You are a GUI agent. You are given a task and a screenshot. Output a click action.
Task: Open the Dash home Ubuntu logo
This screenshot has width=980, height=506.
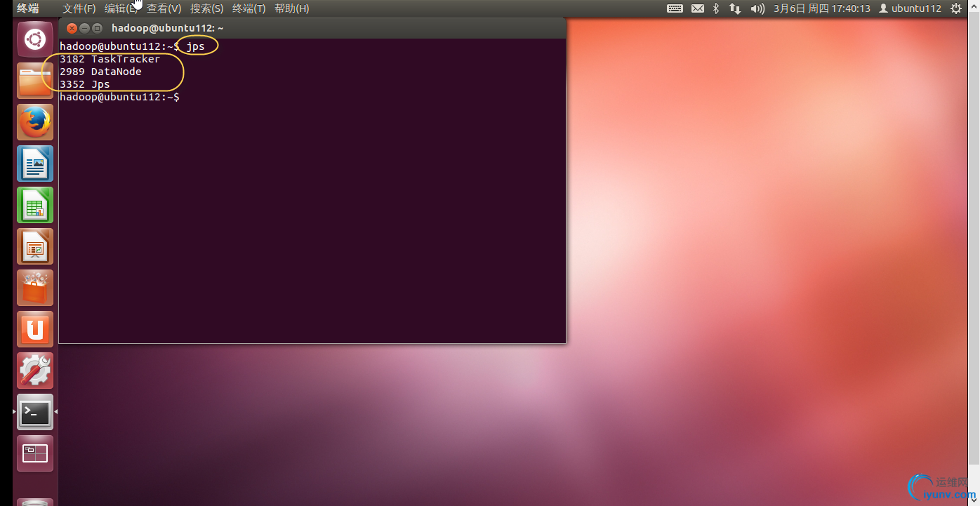tap(34, 39)
